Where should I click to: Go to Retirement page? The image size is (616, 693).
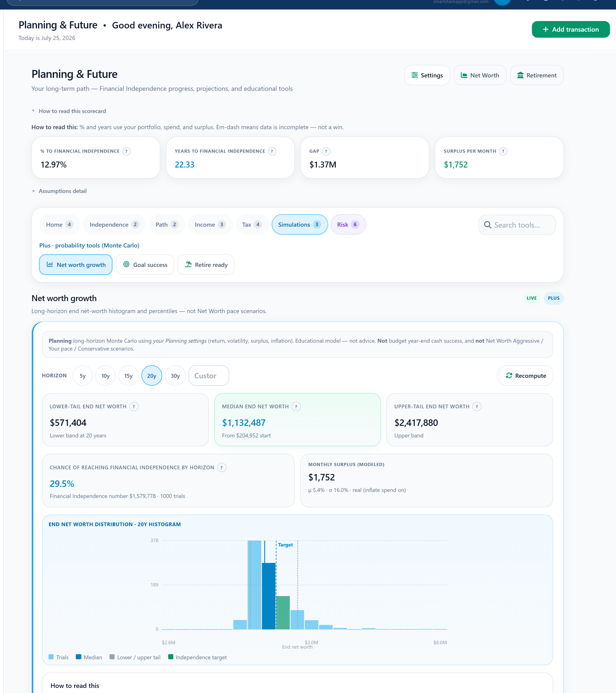point(537,75)
